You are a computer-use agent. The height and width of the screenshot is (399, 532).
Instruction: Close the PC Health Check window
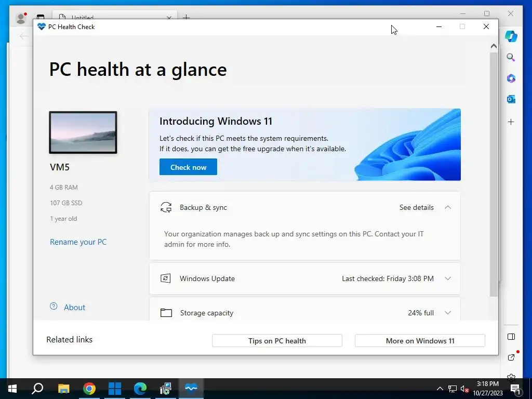coord(486,26)
